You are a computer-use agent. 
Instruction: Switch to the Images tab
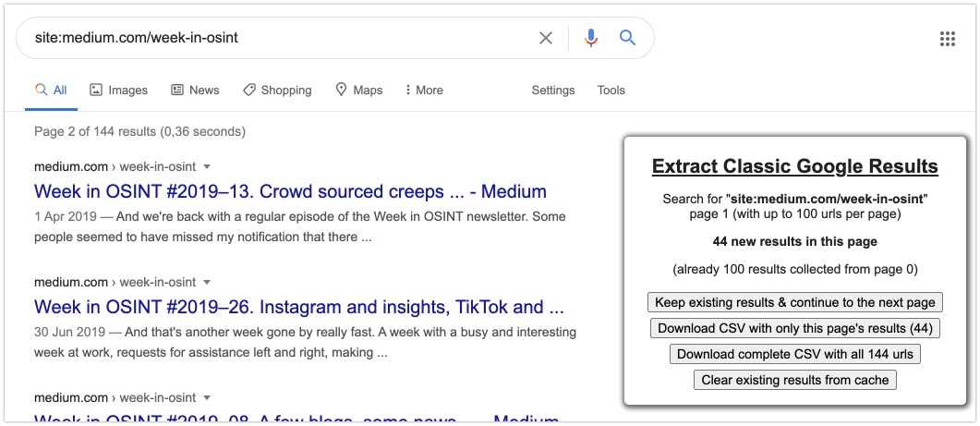119,90
